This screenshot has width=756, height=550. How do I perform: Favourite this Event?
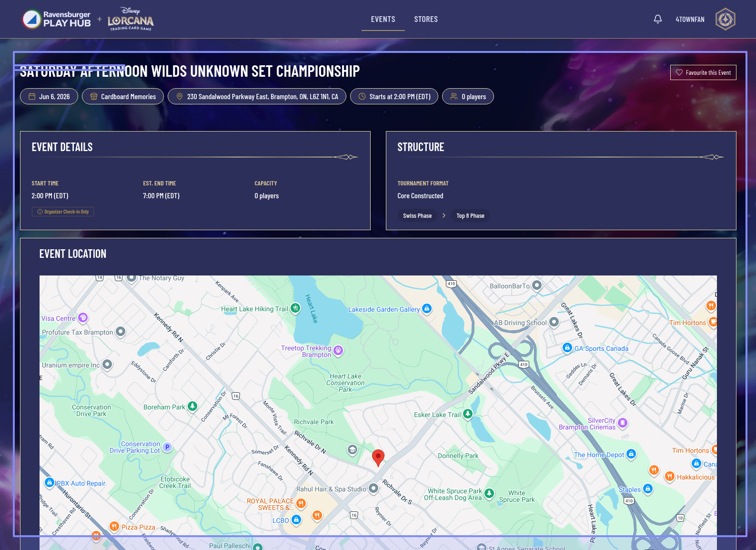pos(703,72)
